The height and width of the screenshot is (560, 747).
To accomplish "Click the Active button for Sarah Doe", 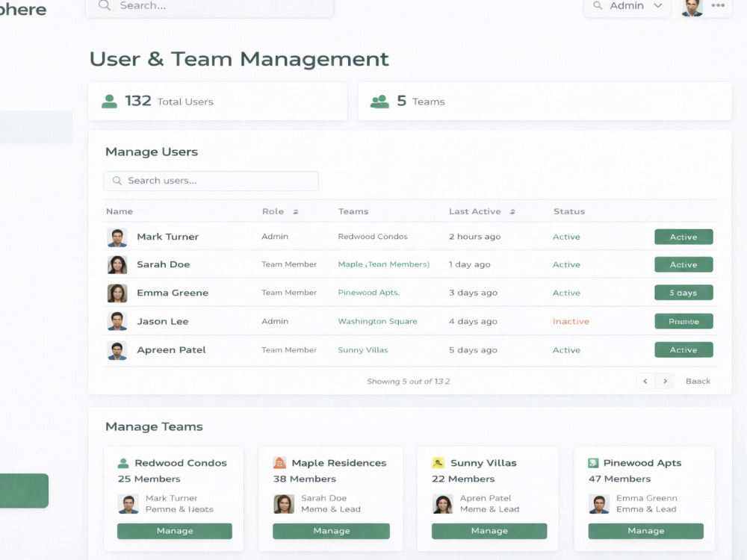I will click(x=684, y=265).
